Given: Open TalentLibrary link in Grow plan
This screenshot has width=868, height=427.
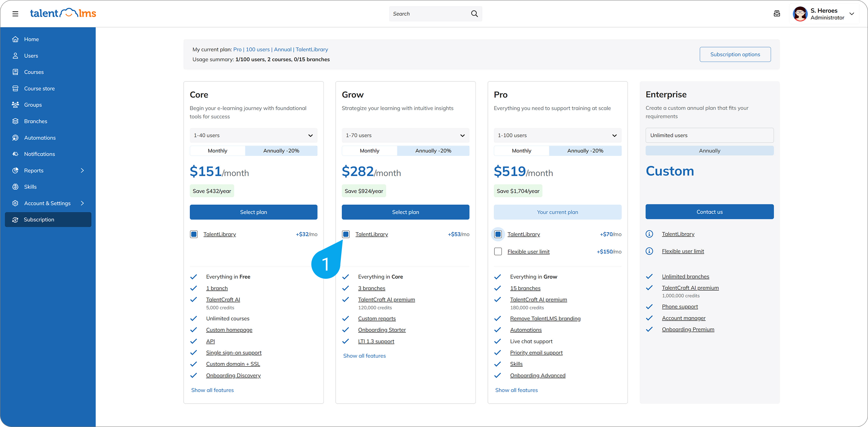Looking at the screenshot, I should pyautogui.click(x=371, y=234).
